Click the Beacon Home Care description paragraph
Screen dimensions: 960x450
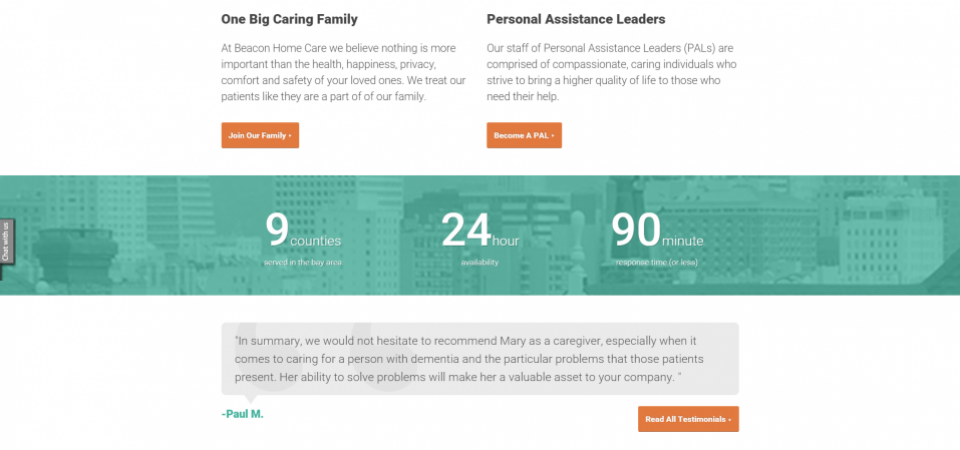point(343,72)
